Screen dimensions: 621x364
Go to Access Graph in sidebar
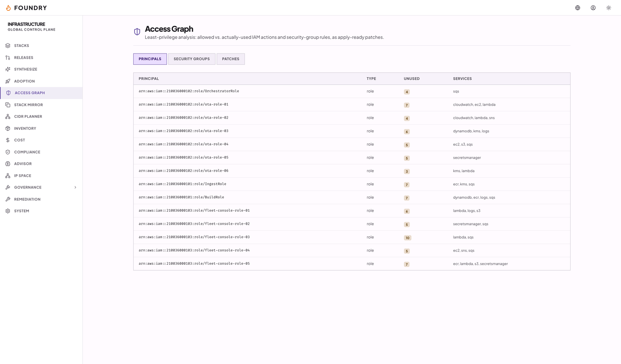[41, 93]
